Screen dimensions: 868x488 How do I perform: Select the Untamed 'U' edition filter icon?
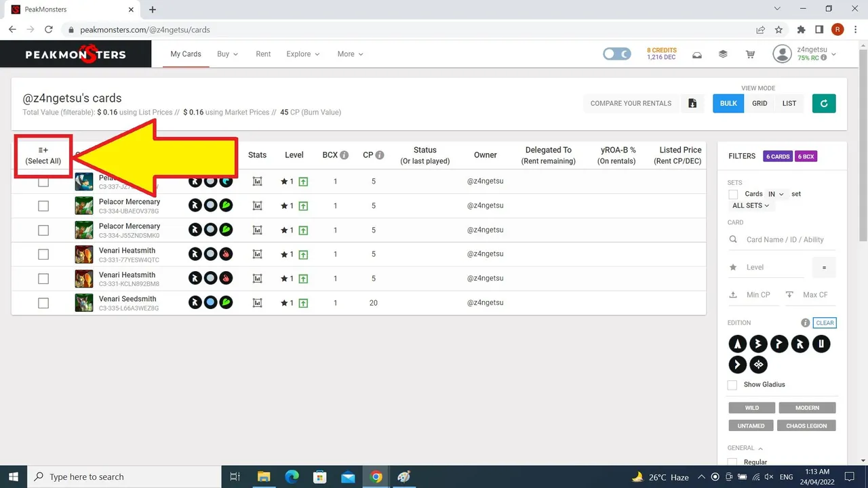pos(821,344)
